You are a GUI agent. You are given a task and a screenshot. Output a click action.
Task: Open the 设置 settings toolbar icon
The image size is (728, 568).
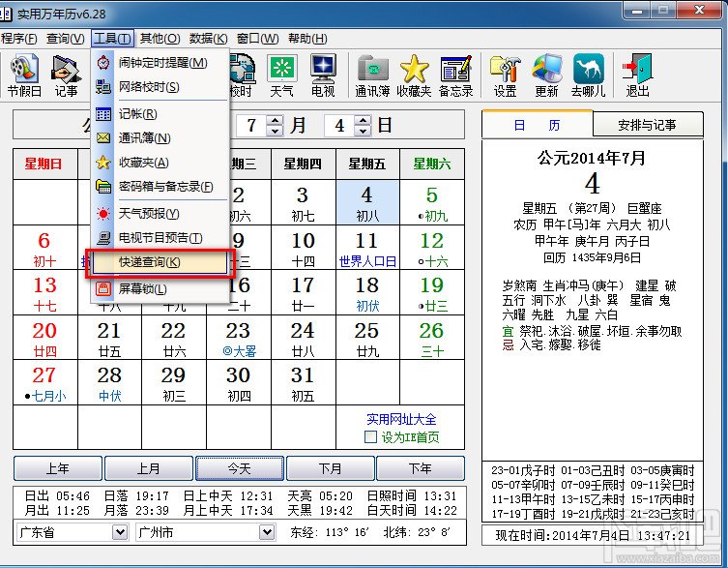click(505, 75)
